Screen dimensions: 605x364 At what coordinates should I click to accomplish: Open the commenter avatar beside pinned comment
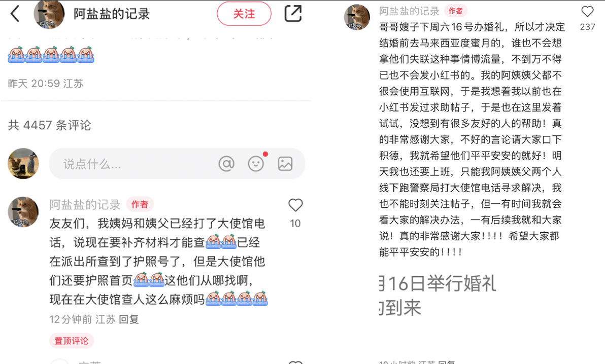tap(23, 212)
